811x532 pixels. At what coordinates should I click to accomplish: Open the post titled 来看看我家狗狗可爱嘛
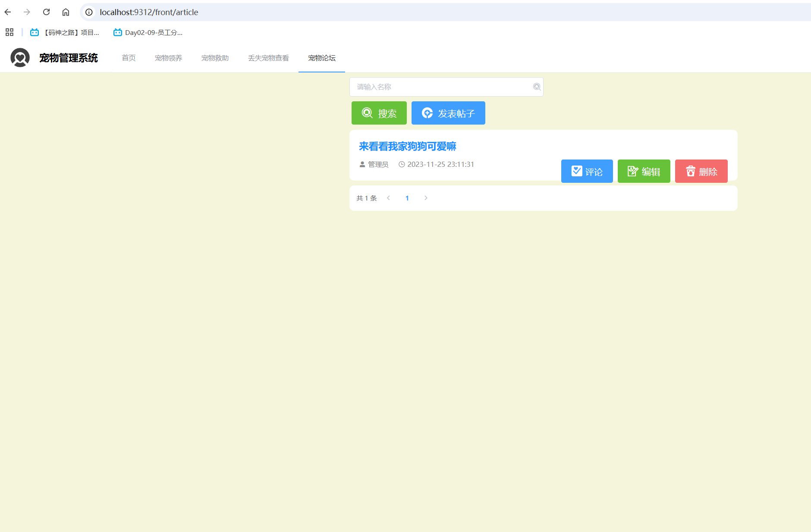[x=407, y=147]
